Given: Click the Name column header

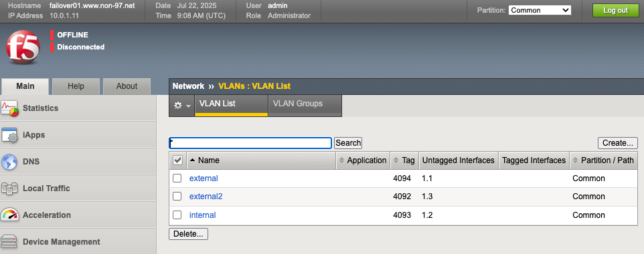Looking at the screenshot, I should click(261, 160).
